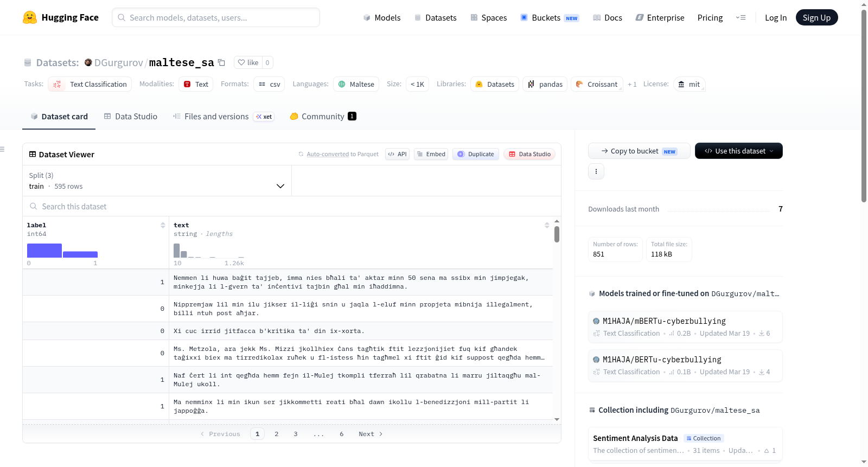Click the text lengths histogram first bar
868x467 pixels.
(x=176, y=251)
